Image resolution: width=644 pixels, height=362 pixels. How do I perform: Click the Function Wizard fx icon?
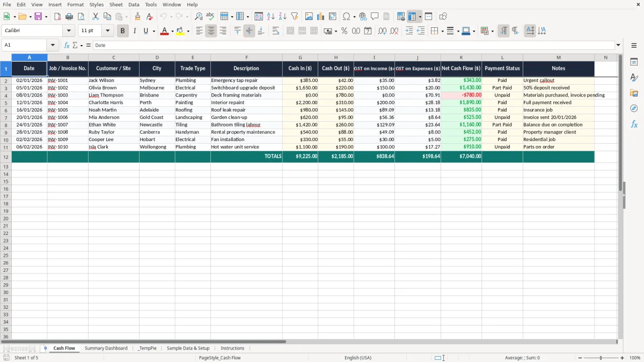[x=67, y=46]
